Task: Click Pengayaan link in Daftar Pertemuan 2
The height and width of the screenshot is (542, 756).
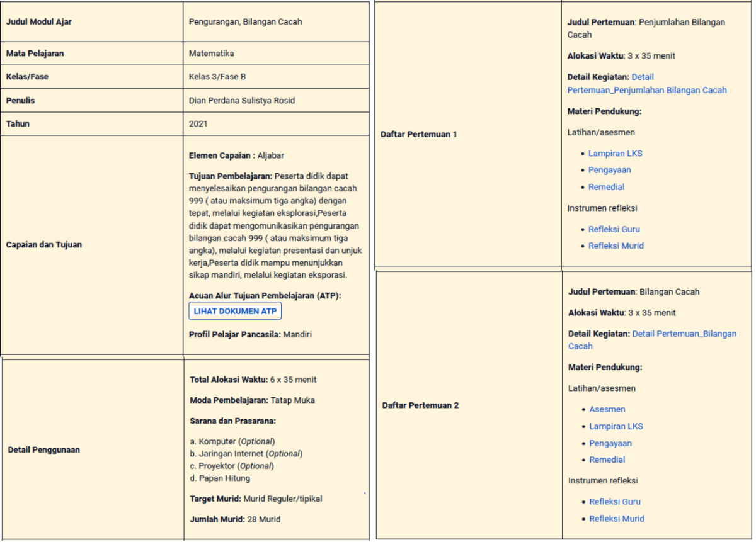Action: click(610, 443)
